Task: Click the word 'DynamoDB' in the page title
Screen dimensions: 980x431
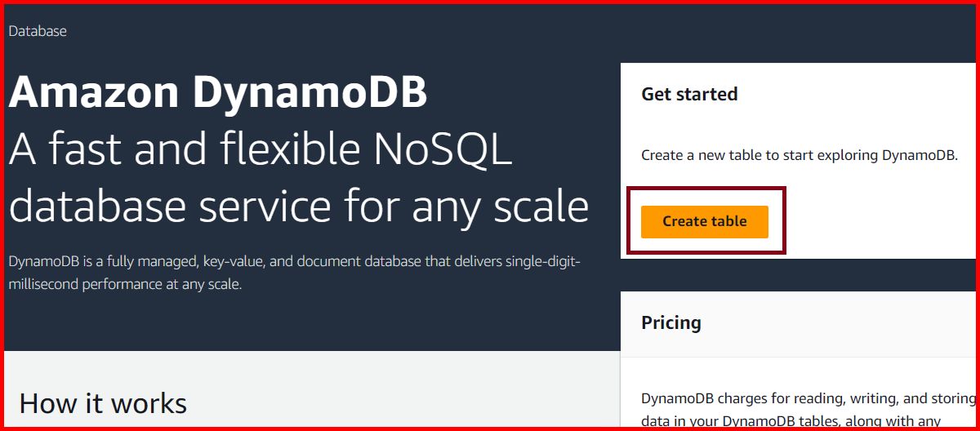Action: (x=310, y=93)
